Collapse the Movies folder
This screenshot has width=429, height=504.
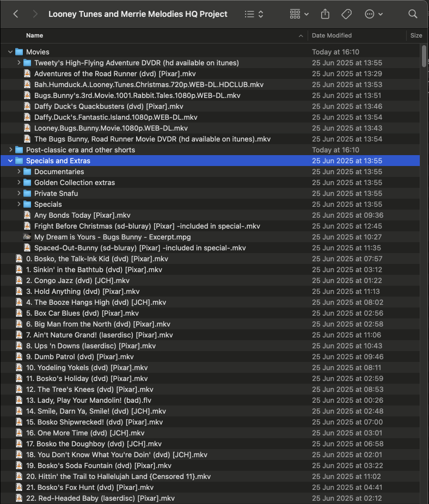[x=10, y=52]
